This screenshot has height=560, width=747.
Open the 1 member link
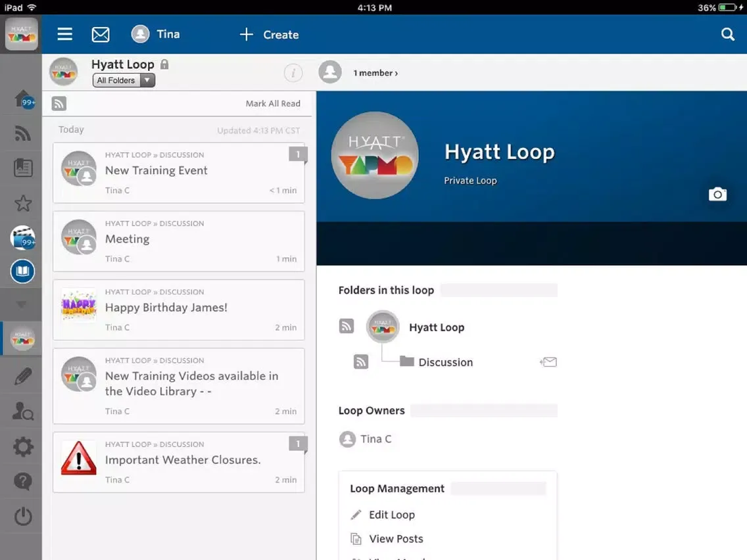point(375,73)
